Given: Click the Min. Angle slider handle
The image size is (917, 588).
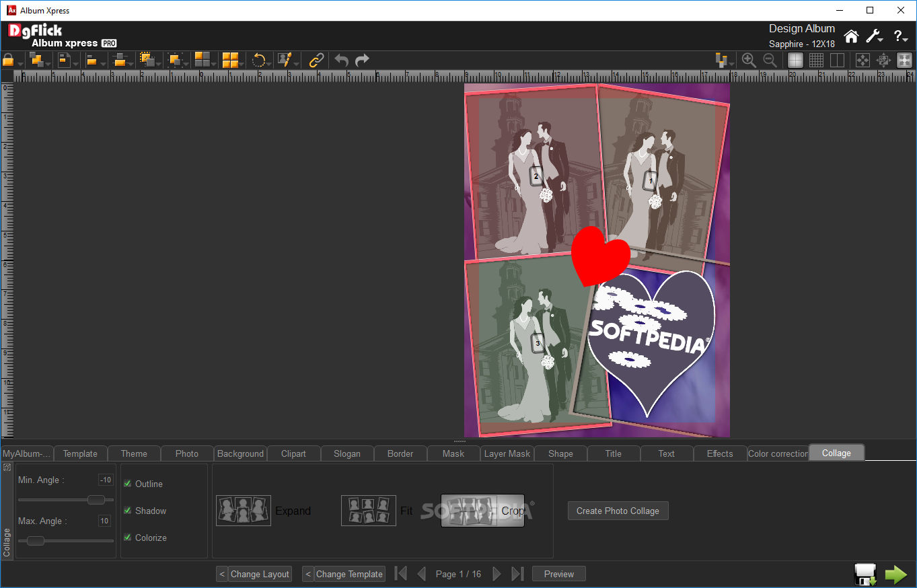Looking at the screenshot, I should click(96, 500).
